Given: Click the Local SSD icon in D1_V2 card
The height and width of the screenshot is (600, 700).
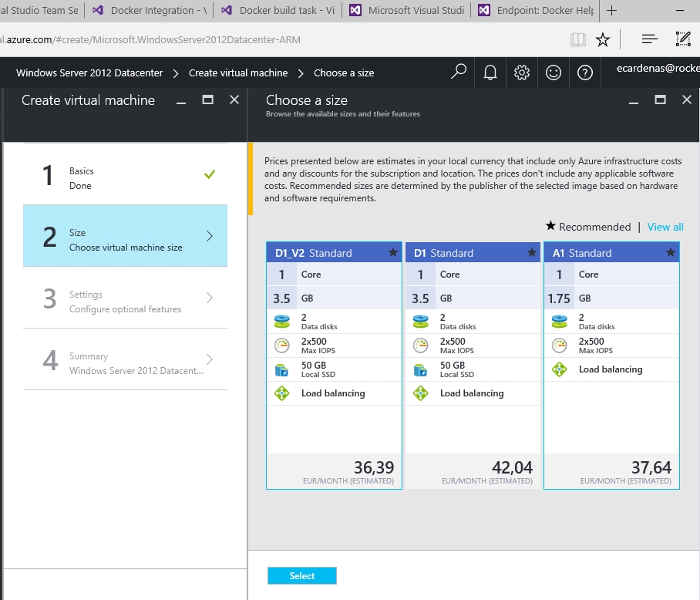Looking at the screenshot, I should 281,369.
